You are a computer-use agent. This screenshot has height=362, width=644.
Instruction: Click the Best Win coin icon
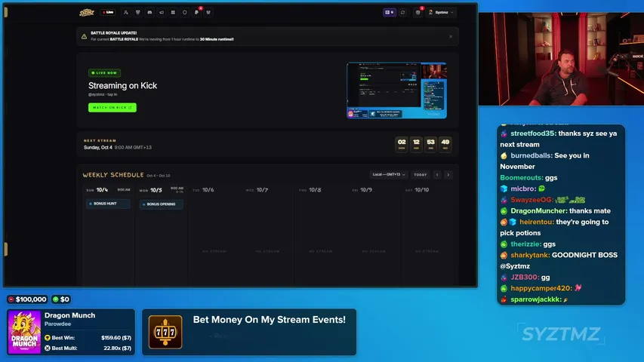(48, 338)
